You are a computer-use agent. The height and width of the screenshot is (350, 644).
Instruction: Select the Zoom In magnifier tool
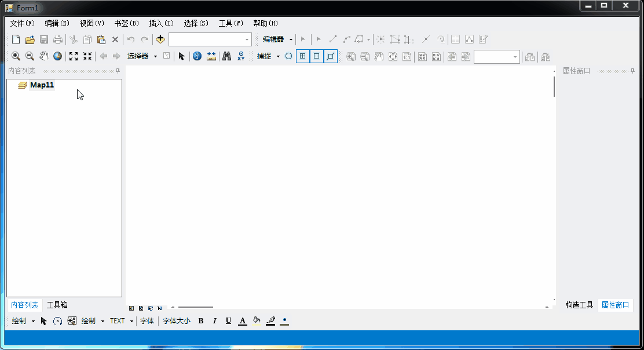(x=16, y=56)
